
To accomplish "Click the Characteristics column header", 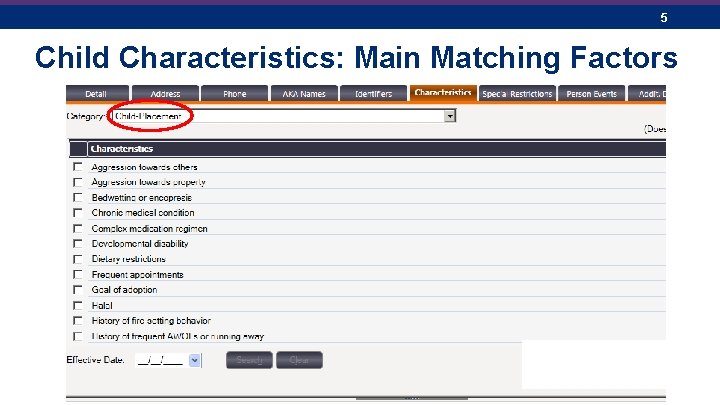I will click(377, 149).
